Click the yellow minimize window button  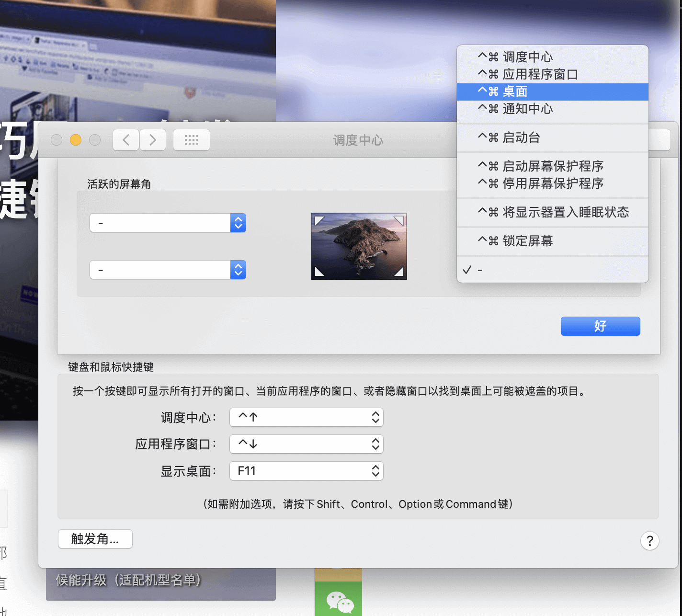(76, 139)
